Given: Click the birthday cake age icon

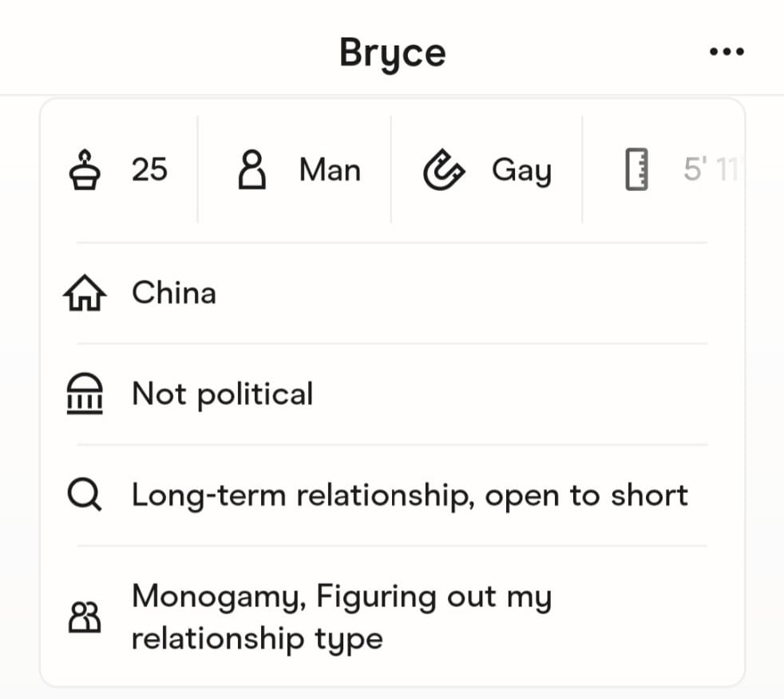Looking at the screenshot, I should (x=83, y=170).
